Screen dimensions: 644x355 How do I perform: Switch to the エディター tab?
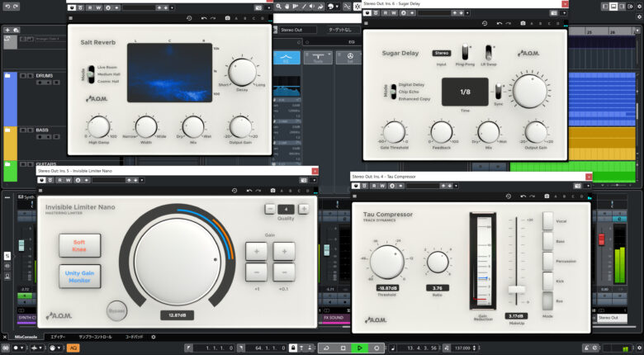[58, 337]
